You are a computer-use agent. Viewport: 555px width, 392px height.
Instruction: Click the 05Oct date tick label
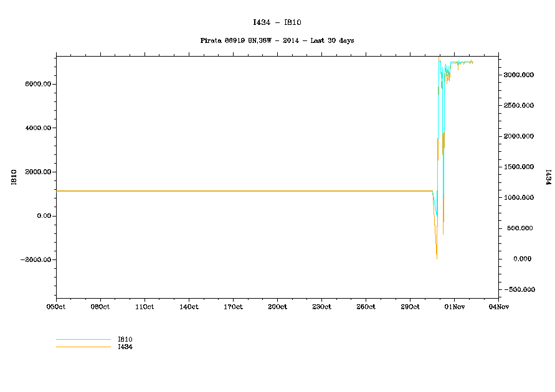[56, 306]
